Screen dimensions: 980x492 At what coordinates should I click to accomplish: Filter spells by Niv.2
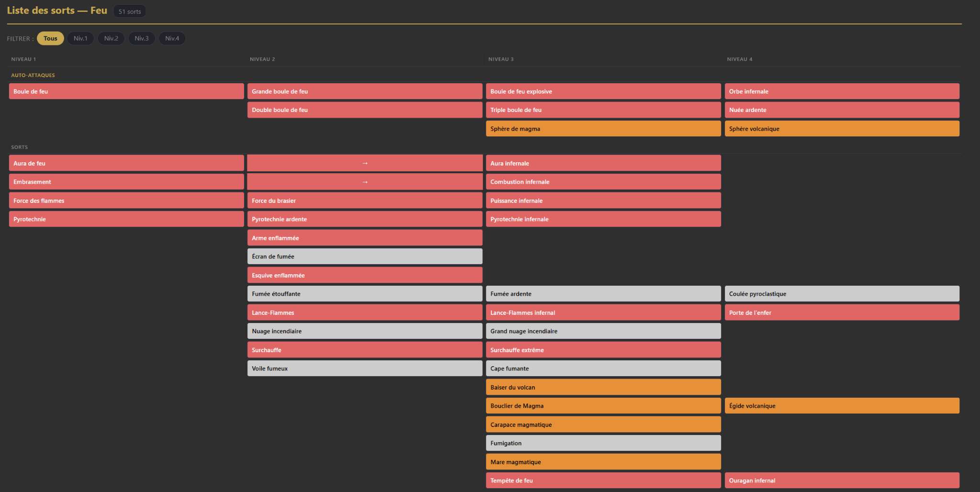tap(111, 38)
